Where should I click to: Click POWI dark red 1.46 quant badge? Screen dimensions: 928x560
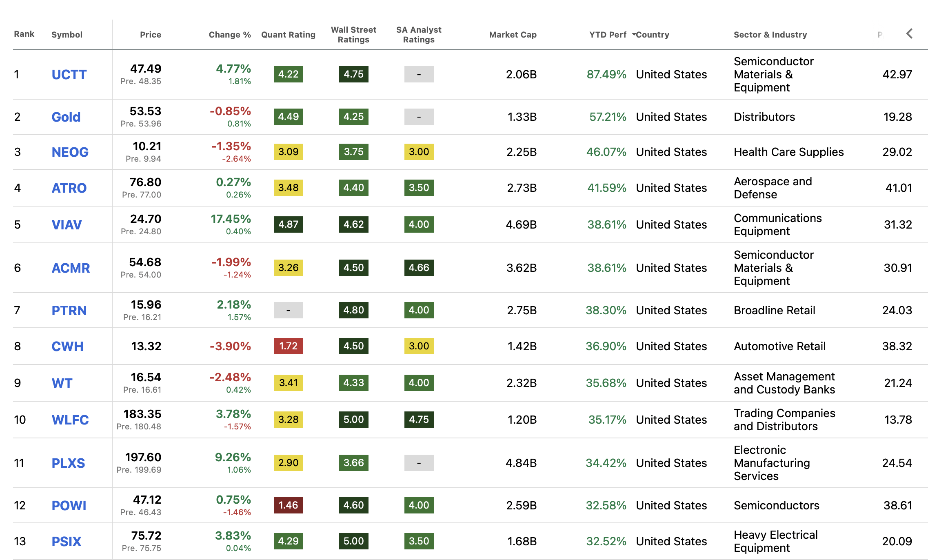(288, 505)
